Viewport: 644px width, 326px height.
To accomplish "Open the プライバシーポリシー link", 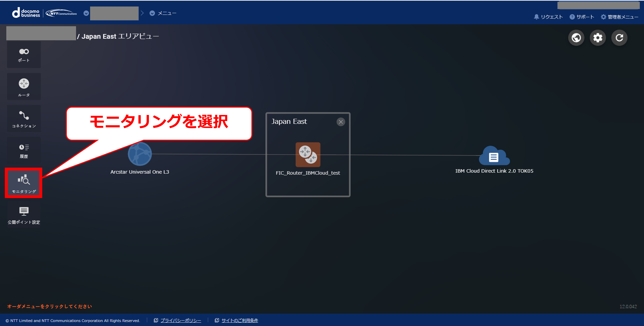I will click(180, 320).
